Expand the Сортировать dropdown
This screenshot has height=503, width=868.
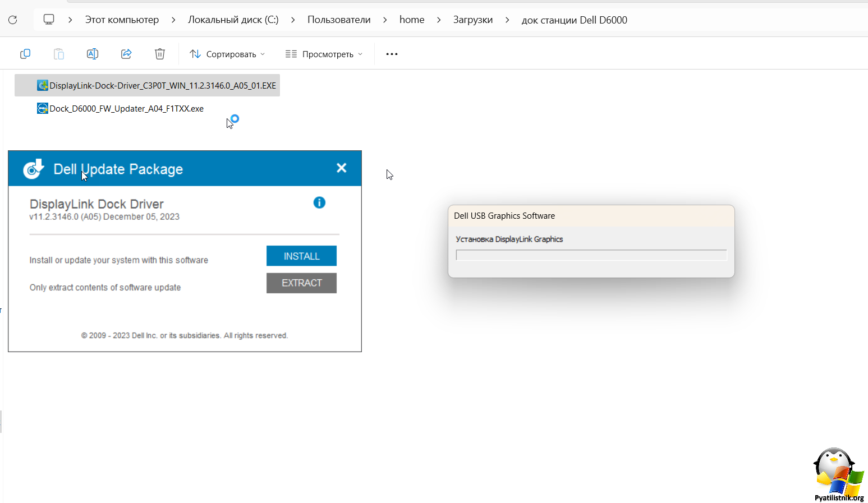[x=227, y=54]
